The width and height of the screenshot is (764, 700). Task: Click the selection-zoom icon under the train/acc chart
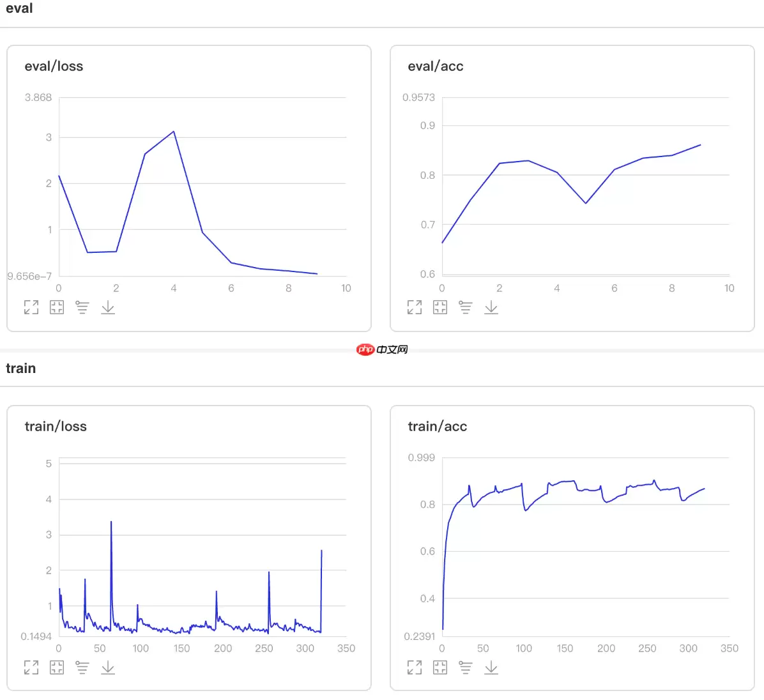coord(440,667)
